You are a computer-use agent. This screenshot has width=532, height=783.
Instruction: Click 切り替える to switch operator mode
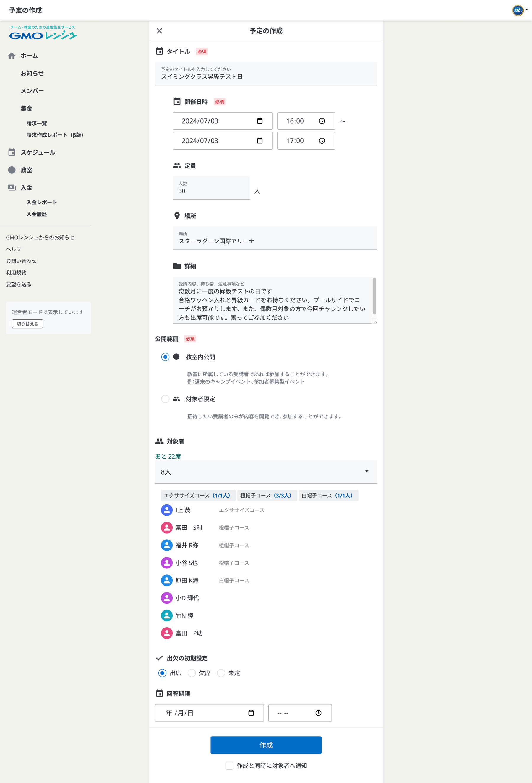click(27, 324)
